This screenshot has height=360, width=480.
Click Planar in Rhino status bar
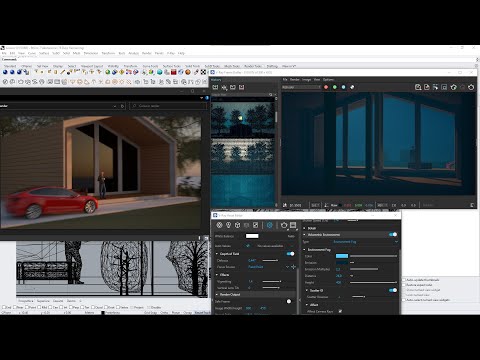(176, 313)
